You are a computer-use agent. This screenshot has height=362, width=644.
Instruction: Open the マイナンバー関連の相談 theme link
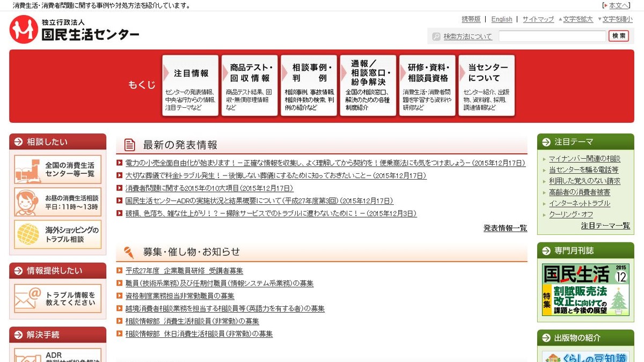tap(584, 159)
